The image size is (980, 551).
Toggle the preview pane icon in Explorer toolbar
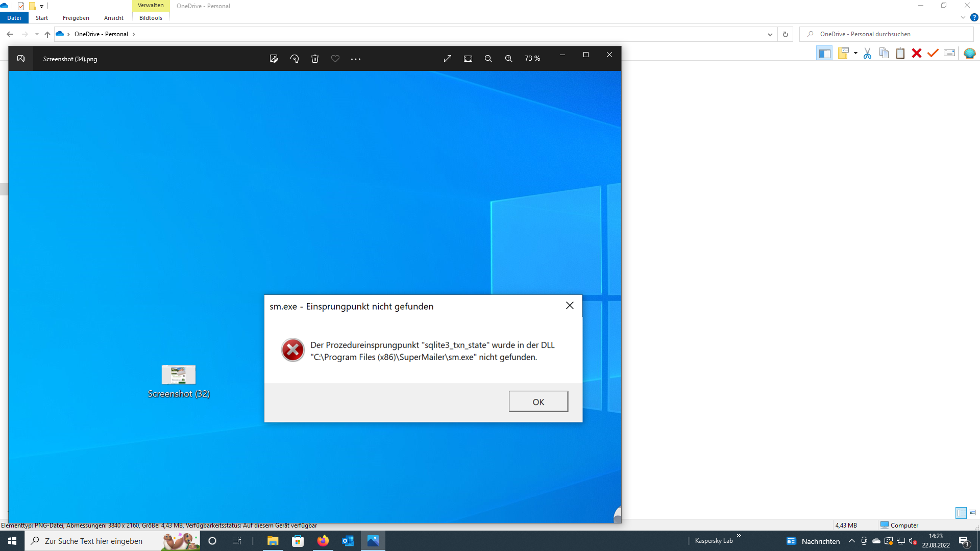pos(825,53)
